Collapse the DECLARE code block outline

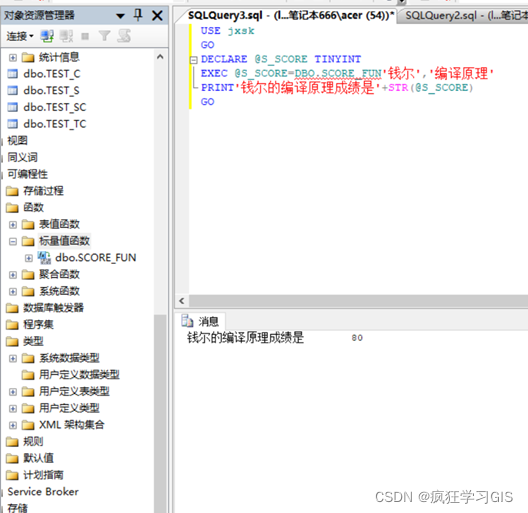[194, 60]
